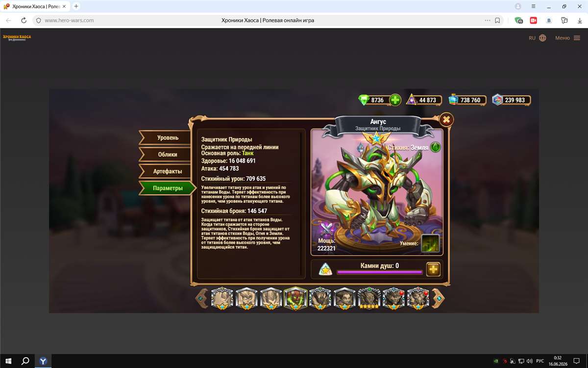Click the Мощь: 222321 power value
The width and height of the screenshot is (588, 368).
[x=326, y=244]
